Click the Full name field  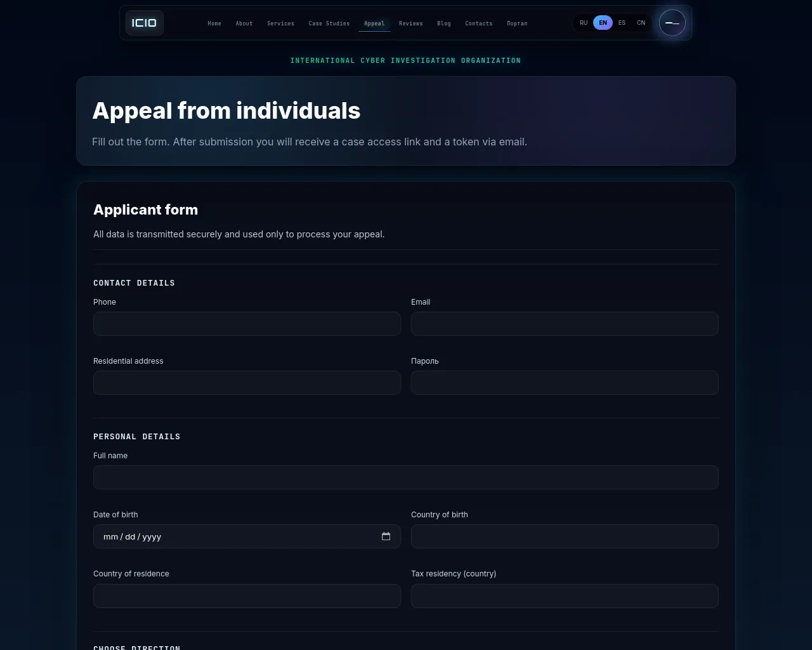pos(406,477)
